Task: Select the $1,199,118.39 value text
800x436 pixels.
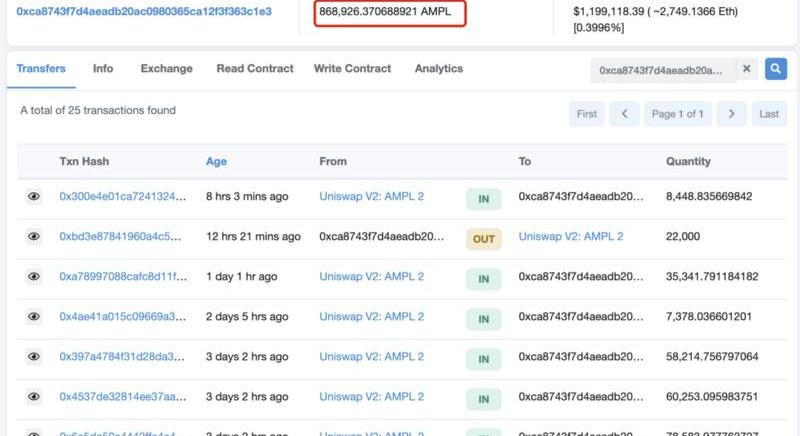Action: tap(608, 11)
